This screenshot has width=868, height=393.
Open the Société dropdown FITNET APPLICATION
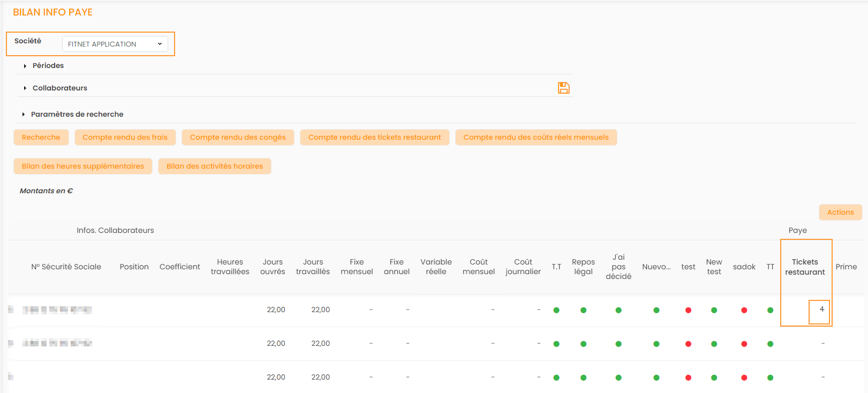pyautogui.click(x=115, y=44)
